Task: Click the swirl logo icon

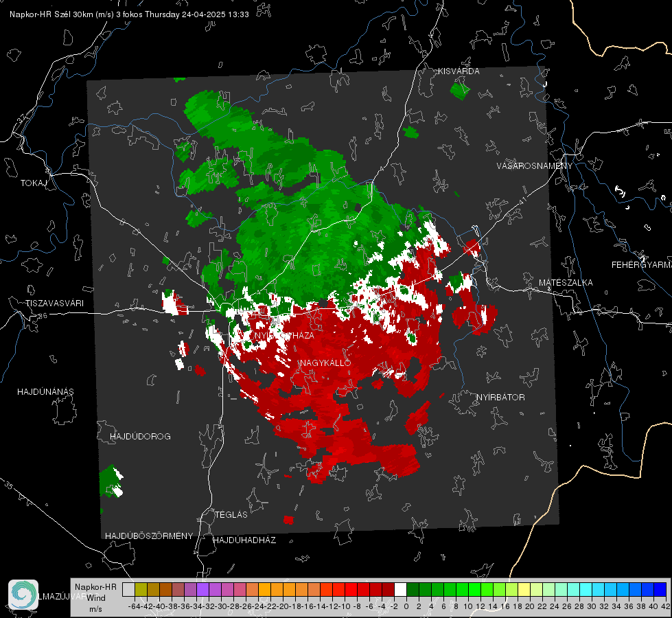Action: 23,594
